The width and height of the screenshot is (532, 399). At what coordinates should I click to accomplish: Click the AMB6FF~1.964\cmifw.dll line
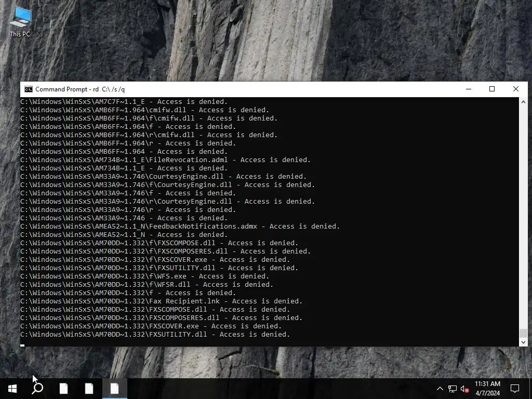pyautogui.click(x=144, y=110)
